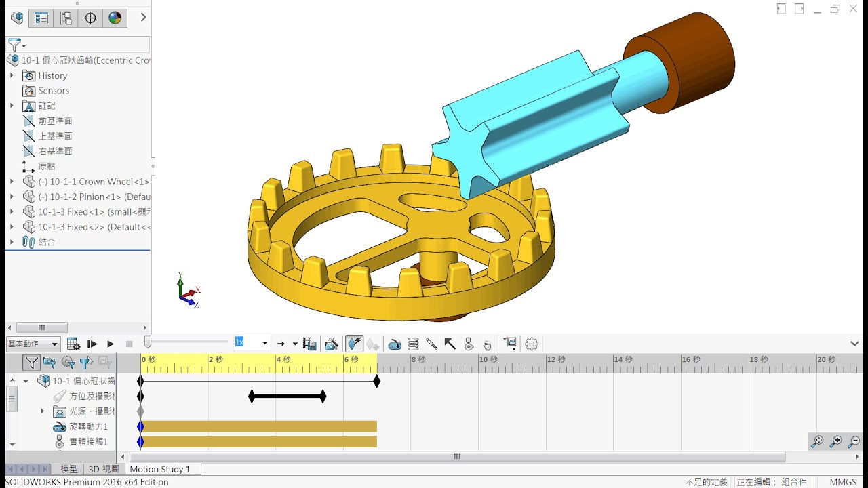868x488 pixels.
Task: Toggle the greyed Filter Results button
Action: click(104, 363)
